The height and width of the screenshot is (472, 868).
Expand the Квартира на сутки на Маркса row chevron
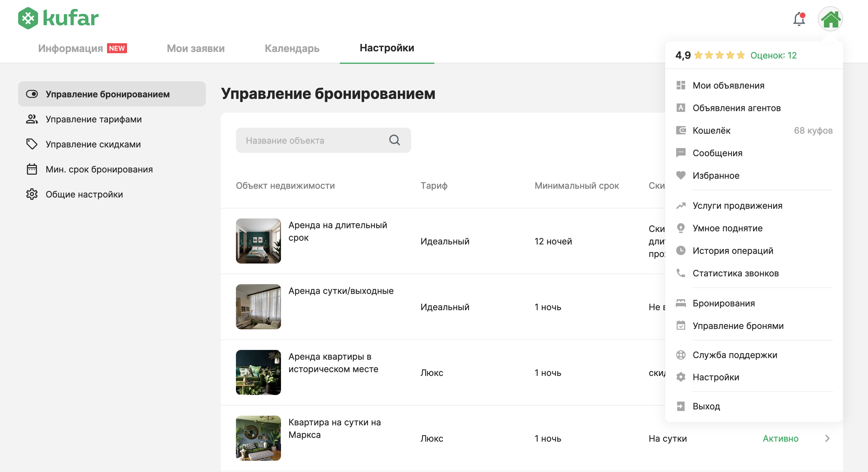[x=827, y=438]
